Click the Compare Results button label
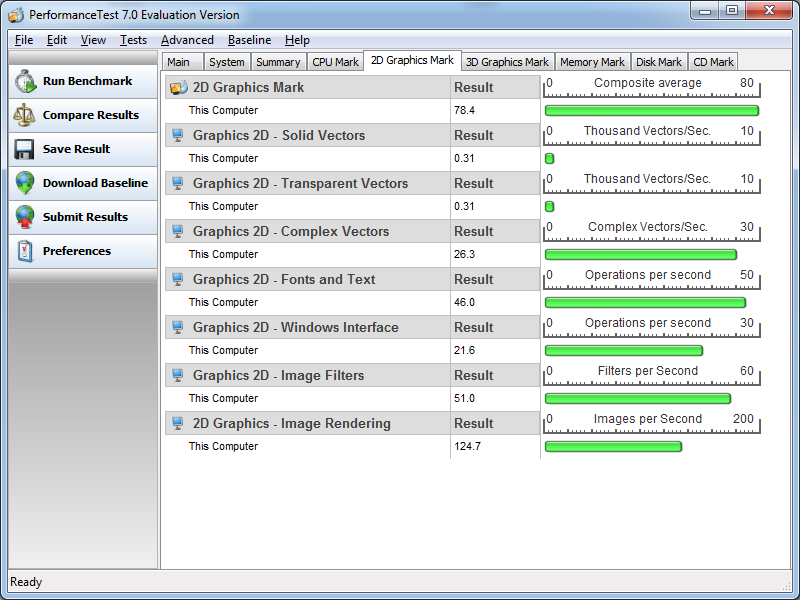Screen dimensions: 800x600 91,115
